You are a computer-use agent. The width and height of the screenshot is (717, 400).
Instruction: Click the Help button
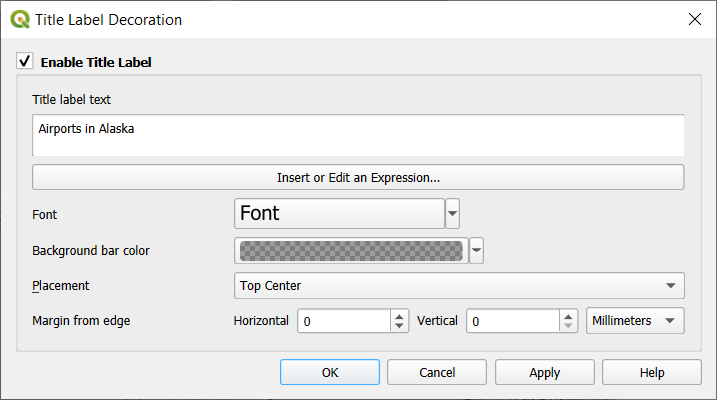coord(652,372)
